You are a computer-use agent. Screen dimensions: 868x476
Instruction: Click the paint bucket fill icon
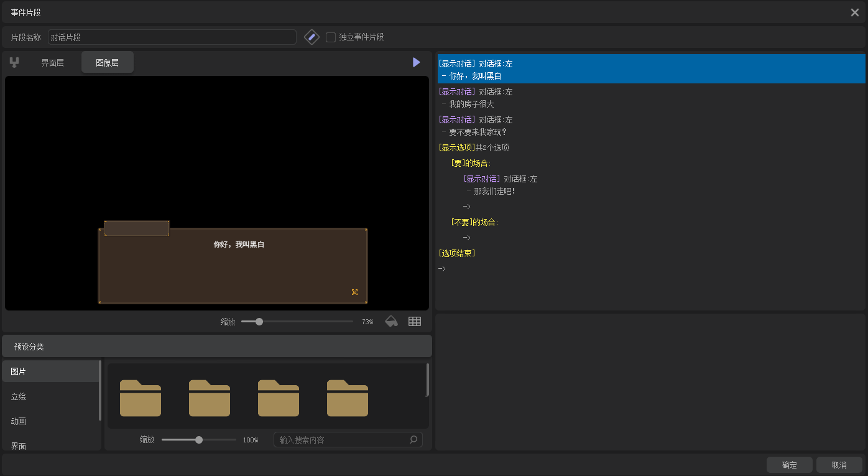pyautogui.click(x=392, y=322)
